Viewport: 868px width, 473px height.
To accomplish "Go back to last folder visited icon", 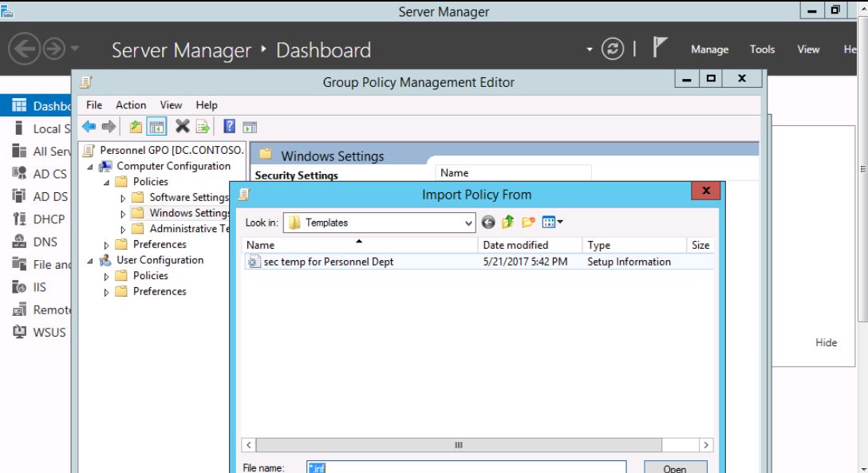I will coord(488,223).
